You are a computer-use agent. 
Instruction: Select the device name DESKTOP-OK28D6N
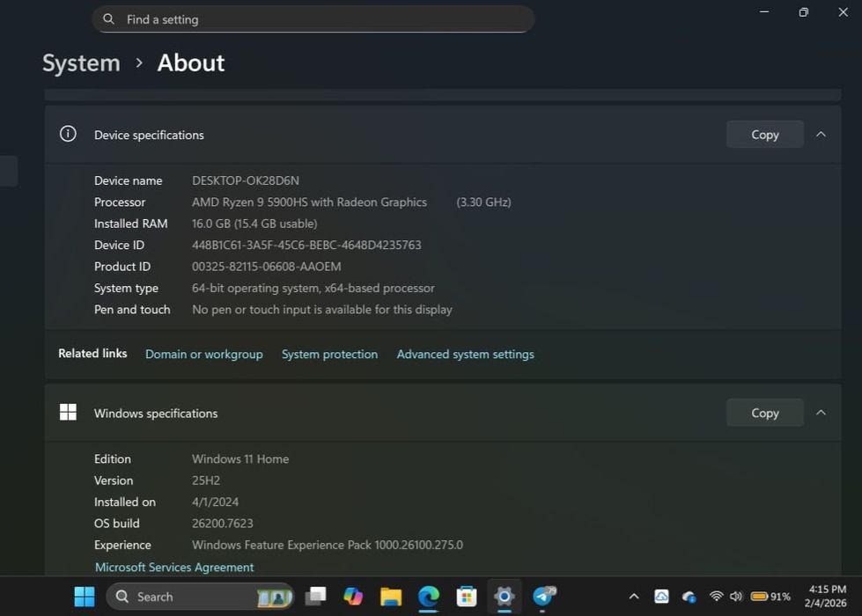pos(246,180)
